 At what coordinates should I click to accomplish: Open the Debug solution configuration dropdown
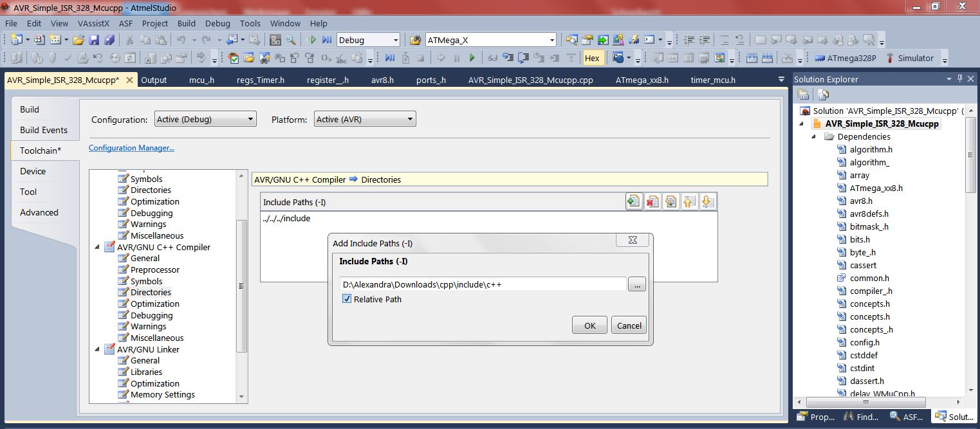[x=368, y=40]
